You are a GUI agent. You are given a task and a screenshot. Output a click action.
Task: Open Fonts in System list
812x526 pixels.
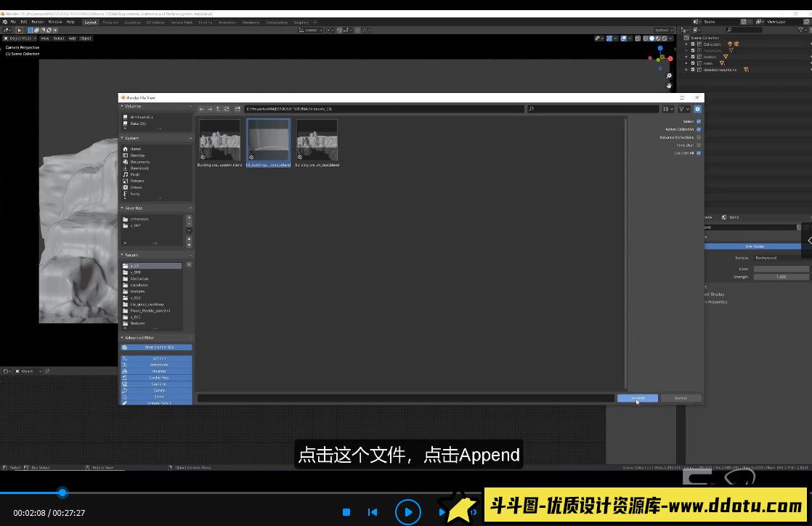pyautogui.click(x=134, y=194)
